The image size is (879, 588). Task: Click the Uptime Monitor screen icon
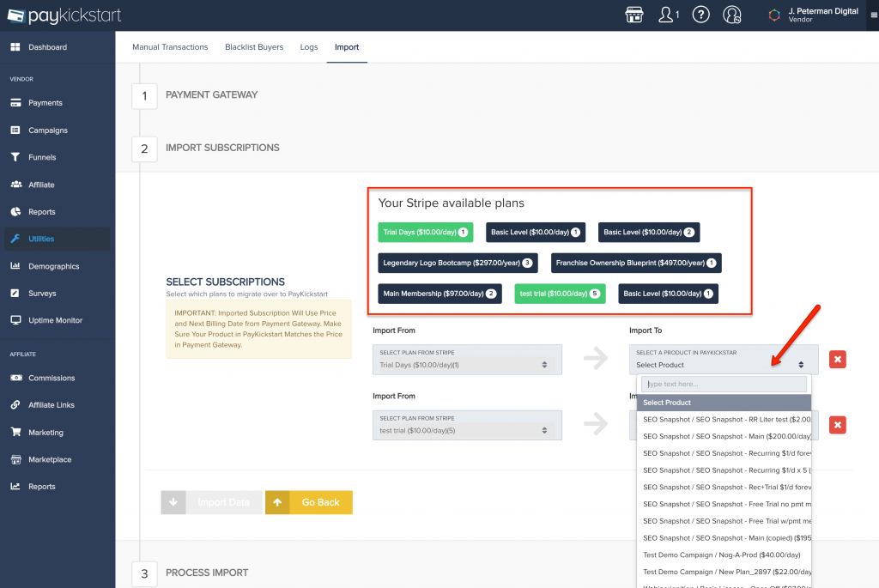pyautogui.click(x=15, y=320)
